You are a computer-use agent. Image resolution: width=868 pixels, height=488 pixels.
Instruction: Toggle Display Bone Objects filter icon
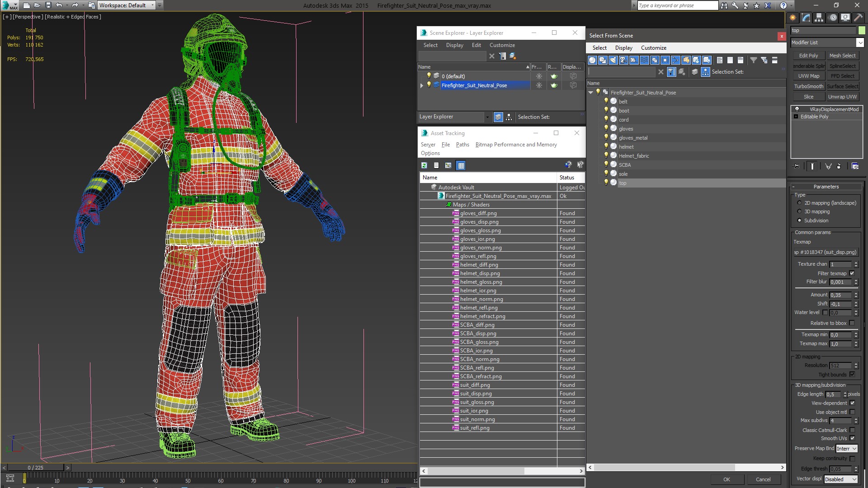click(x=675, y=60)
